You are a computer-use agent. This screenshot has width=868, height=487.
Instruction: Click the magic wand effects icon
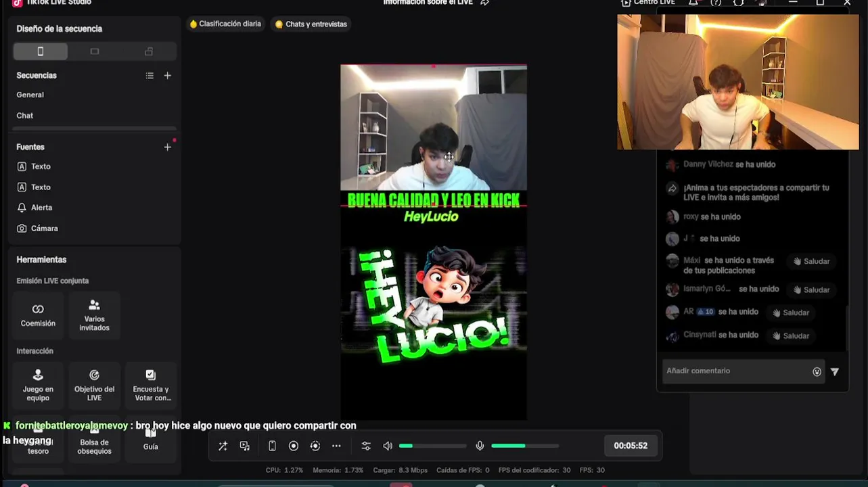tap(223, 446)
